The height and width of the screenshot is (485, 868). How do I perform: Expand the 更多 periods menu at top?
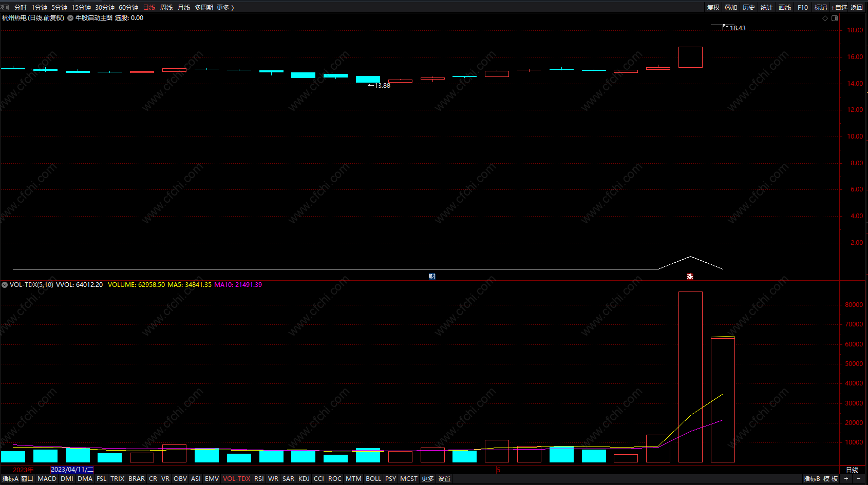pos(225,8)
